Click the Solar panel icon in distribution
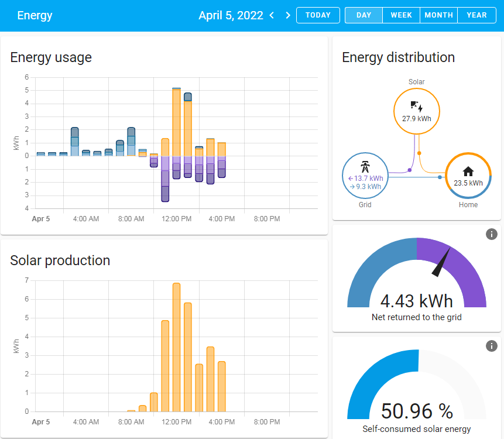Screen dimensions: 504x439 (417, 106)
